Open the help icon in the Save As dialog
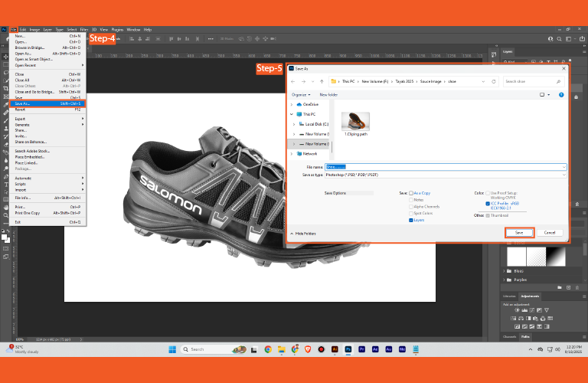The image size is (588, 383). point(560,94)
